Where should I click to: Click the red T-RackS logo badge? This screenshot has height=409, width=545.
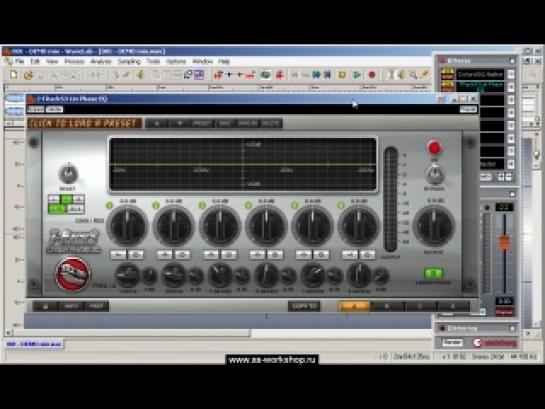(73, 274)
